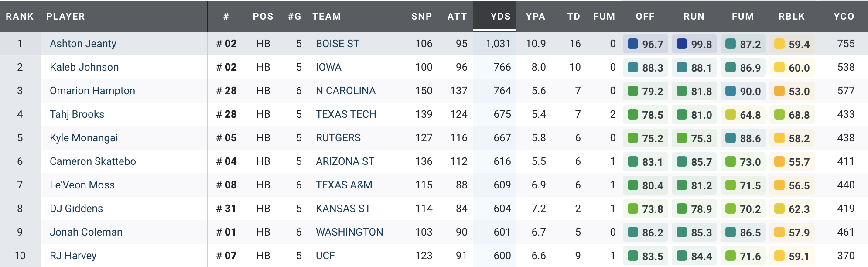Sort by the SNP column header
Viewport: 868px width, 267px height.
421,17
